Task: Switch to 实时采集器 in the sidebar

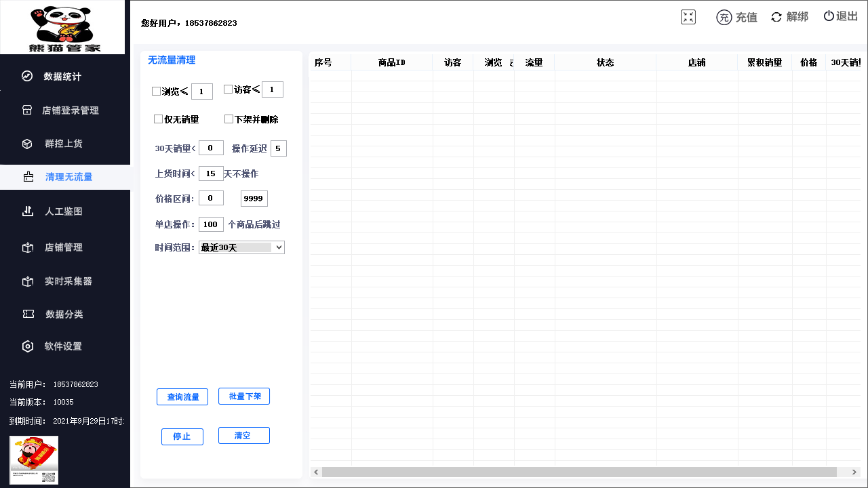Action: point(68,281)
